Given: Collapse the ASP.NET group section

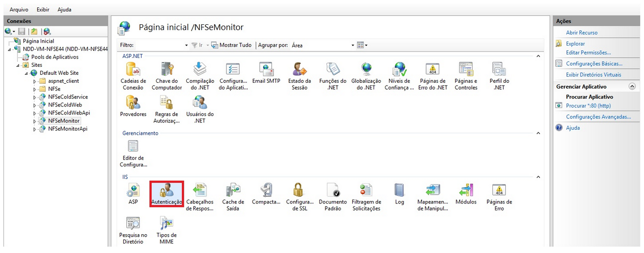Looking at the screenshot, I should coord(538,56).
